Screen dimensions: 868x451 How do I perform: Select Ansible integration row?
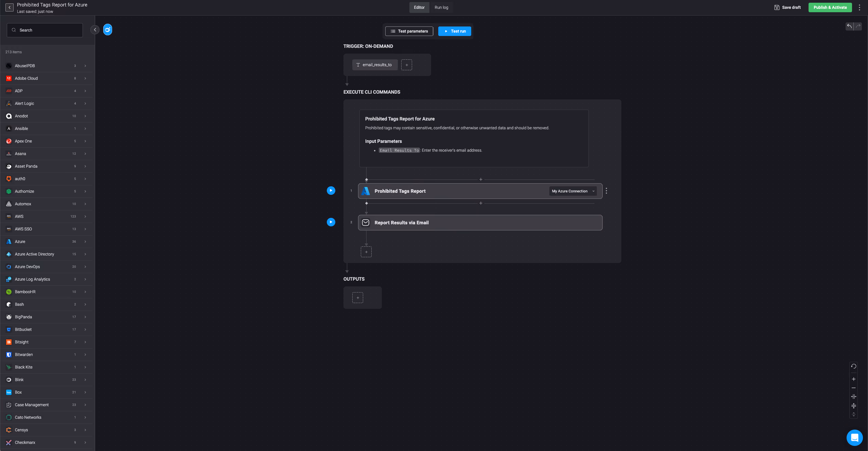[x=46, y=129]
